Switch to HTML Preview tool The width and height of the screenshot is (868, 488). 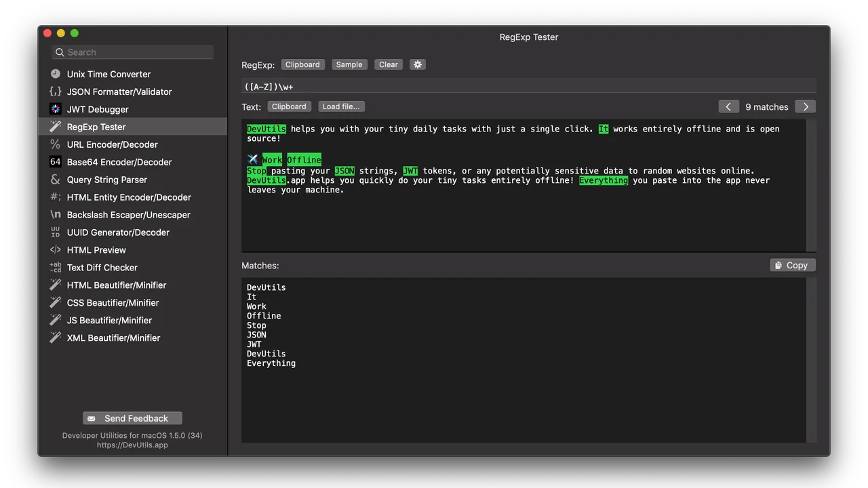(x=132, y=250)
